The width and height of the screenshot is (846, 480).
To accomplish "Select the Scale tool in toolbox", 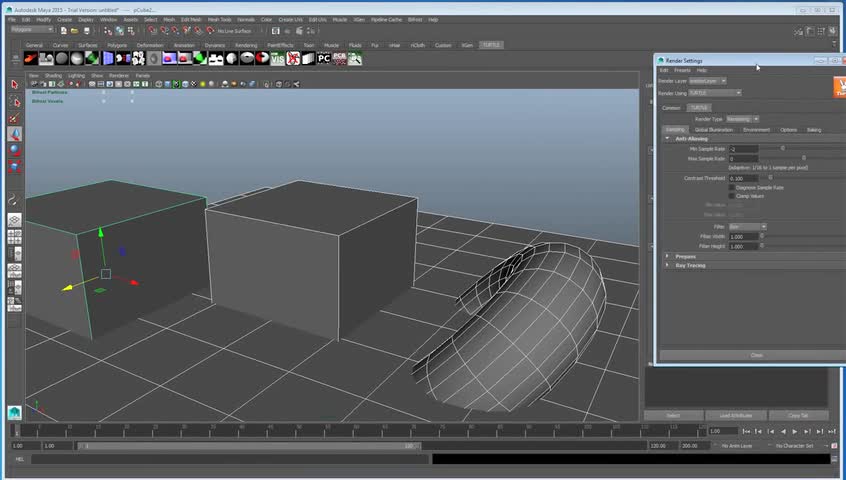I will click(15, 167).
